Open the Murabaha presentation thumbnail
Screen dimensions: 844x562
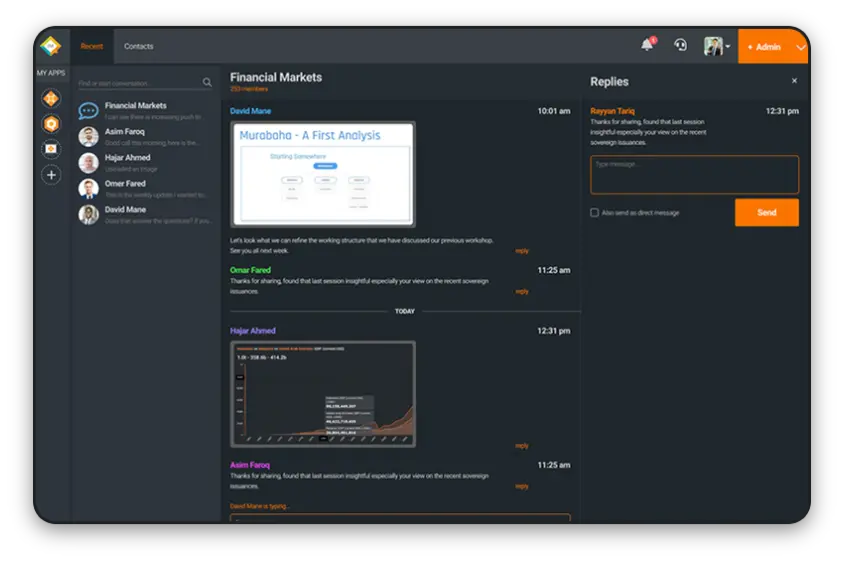click(323, 174)
